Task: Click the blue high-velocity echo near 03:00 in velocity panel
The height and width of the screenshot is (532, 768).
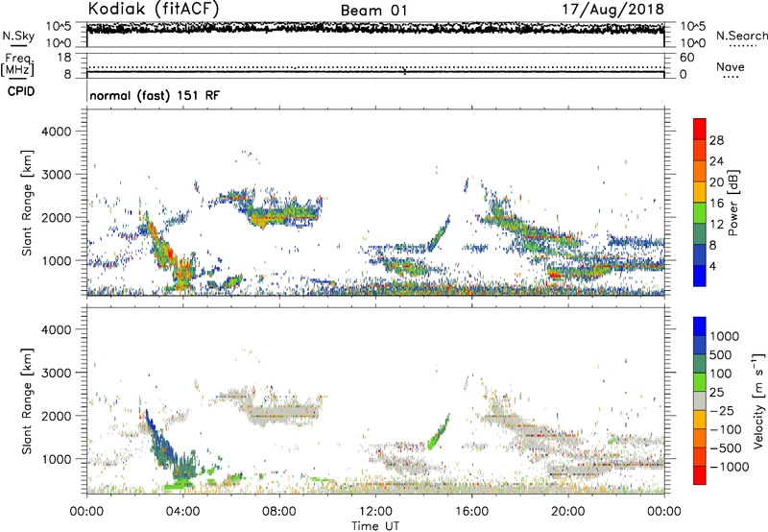Action: point(159,441)
